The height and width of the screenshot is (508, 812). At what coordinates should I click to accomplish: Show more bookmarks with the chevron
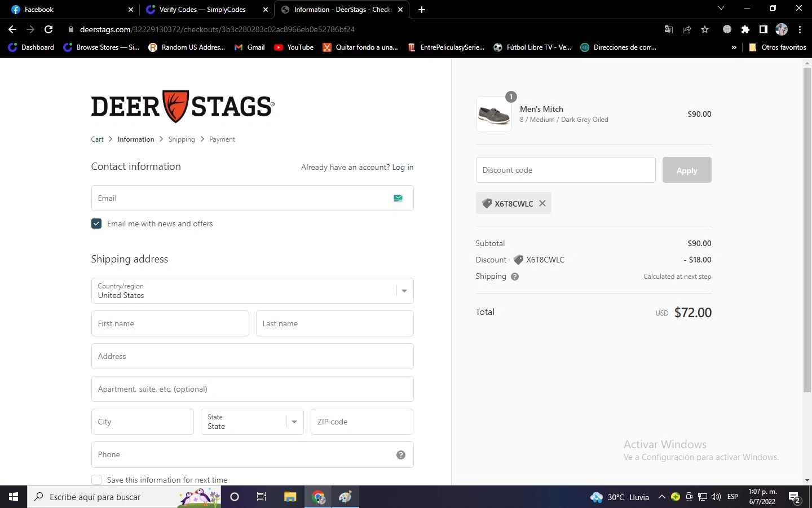(734, 47)
